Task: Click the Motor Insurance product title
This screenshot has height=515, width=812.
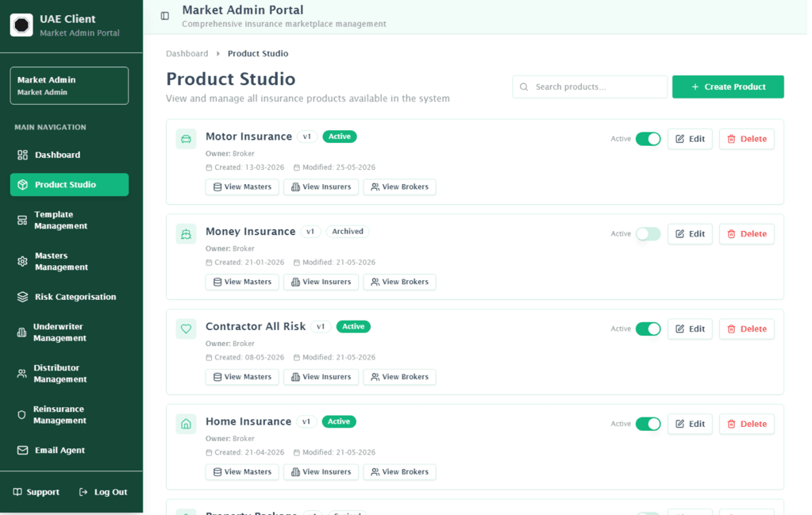Action: coord(248,136)
